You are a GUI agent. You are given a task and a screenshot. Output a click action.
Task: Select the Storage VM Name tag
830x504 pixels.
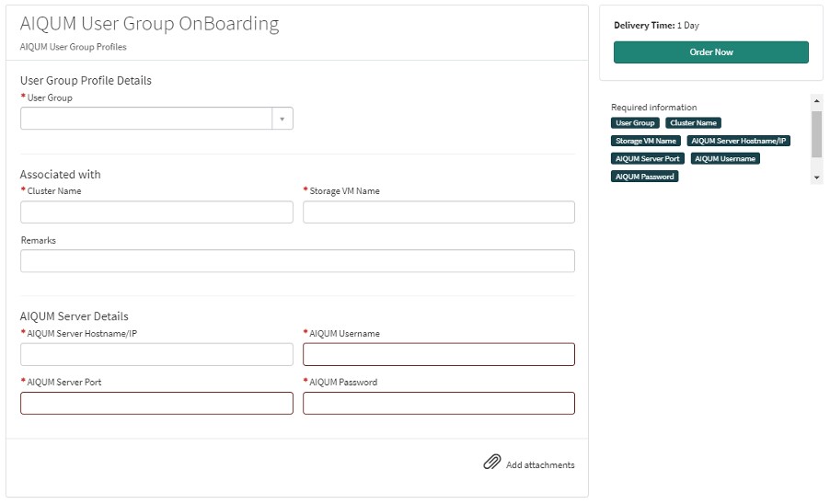click(646, 141)
